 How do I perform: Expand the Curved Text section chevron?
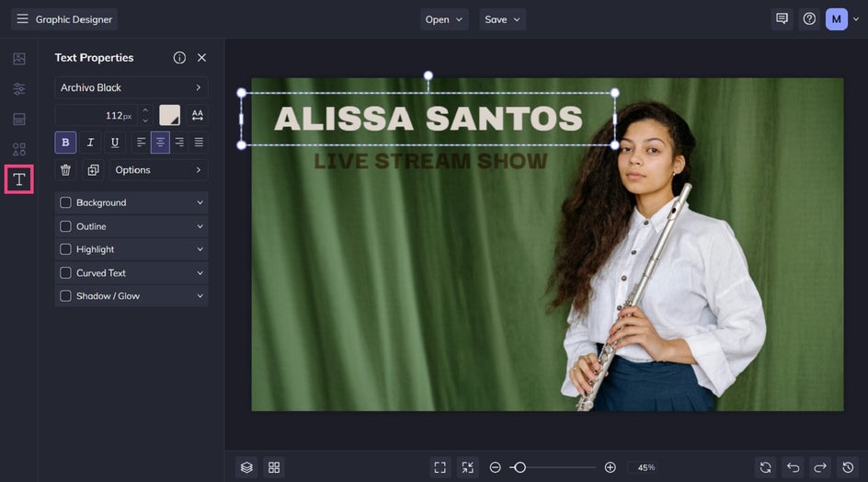tap(200, 273)
